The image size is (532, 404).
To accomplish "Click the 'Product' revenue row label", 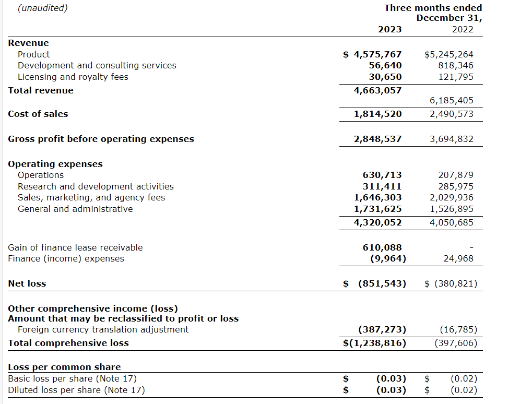I will 33,54.
